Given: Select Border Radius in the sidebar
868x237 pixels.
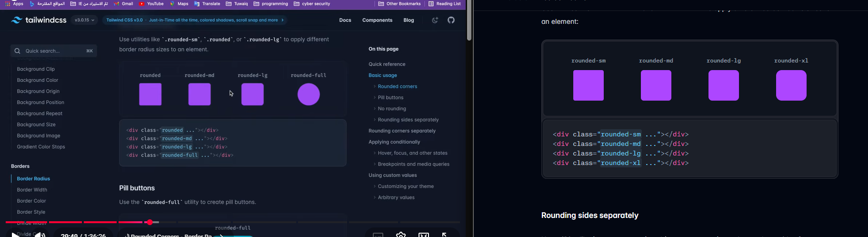Looking at the screenshot, I should (33, 179).
